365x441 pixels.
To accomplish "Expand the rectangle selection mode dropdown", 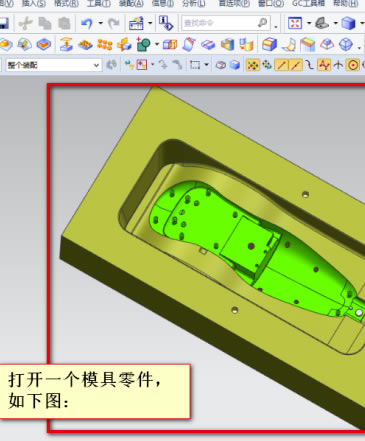I will pos(206,65).
